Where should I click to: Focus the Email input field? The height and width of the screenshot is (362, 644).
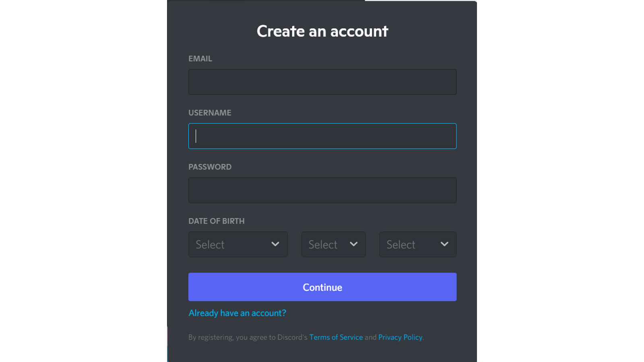(322, 82)
